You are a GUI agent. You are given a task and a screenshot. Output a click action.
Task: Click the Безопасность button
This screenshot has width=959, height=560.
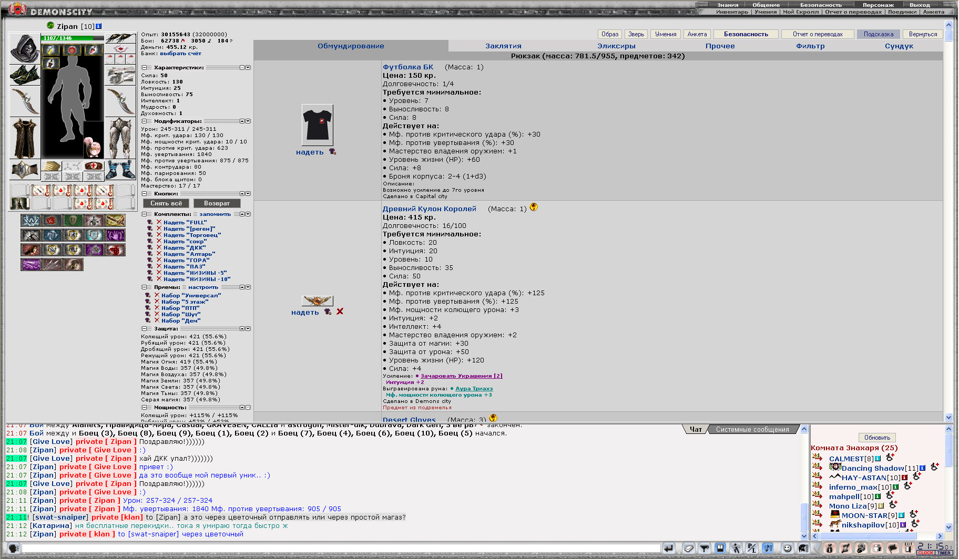point(746,34)
